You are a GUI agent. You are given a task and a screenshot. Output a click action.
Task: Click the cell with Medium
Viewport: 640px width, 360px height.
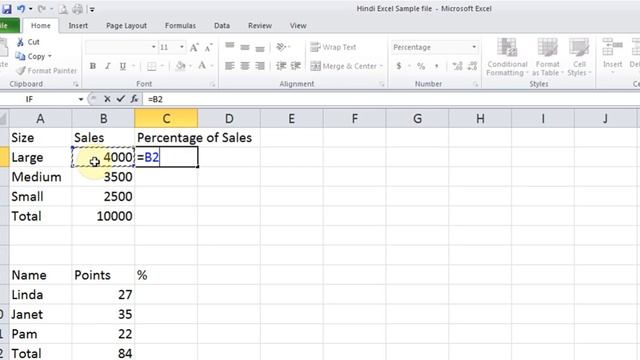(x=41, y=177)
